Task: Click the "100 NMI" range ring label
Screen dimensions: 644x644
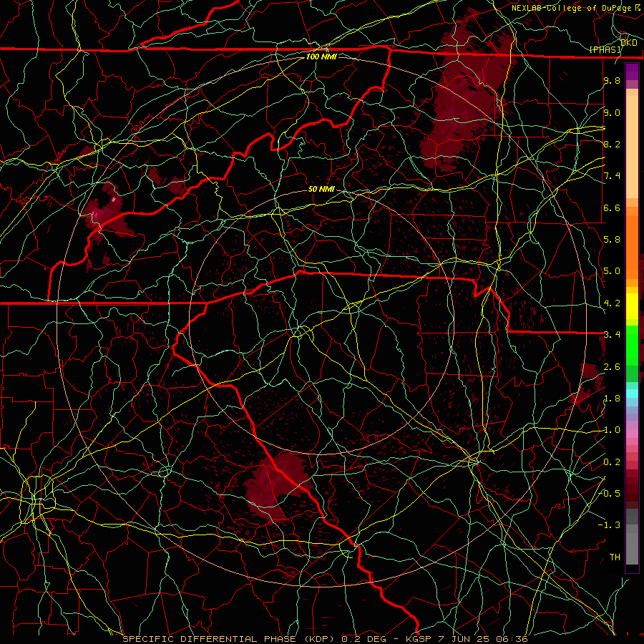Action: point(321,57)
